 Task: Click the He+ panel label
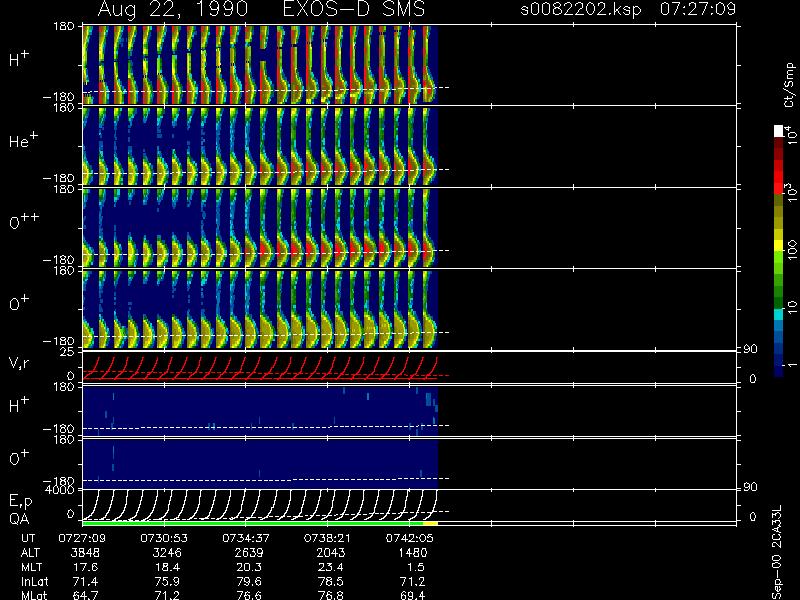(x=23, y=140)
